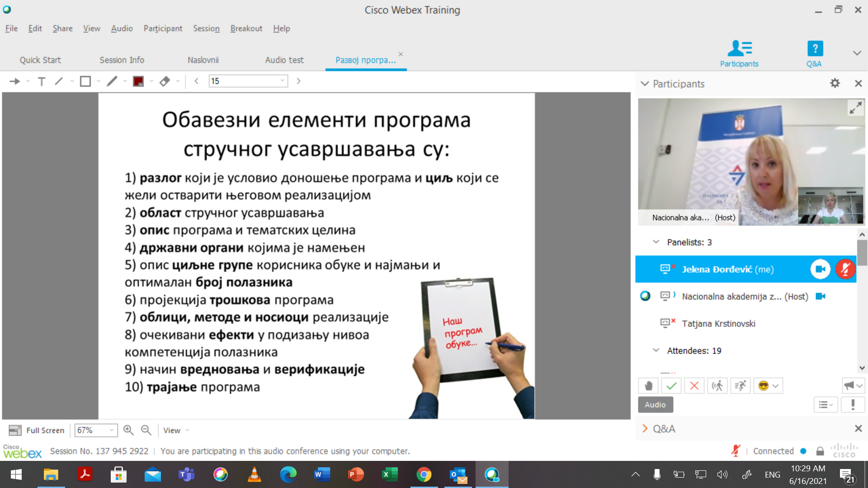
Task: Expand the Q&A panel
Action: [645, 429]
